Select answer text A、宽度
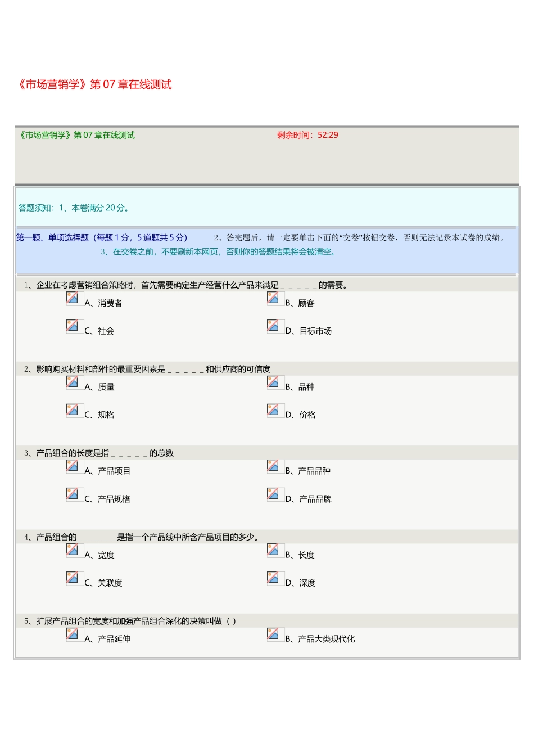 [99, 555]
